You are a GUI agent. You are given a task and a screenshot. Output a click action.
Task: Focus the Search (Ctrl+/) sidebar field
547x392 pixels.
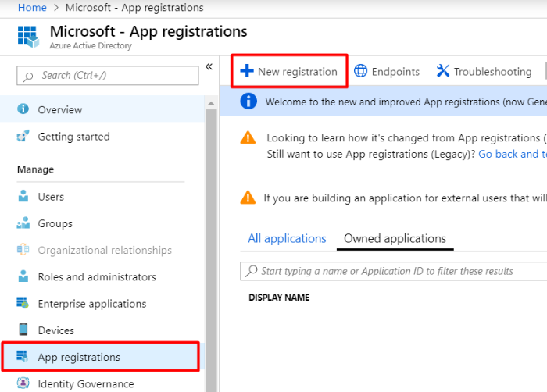(108, 75)
